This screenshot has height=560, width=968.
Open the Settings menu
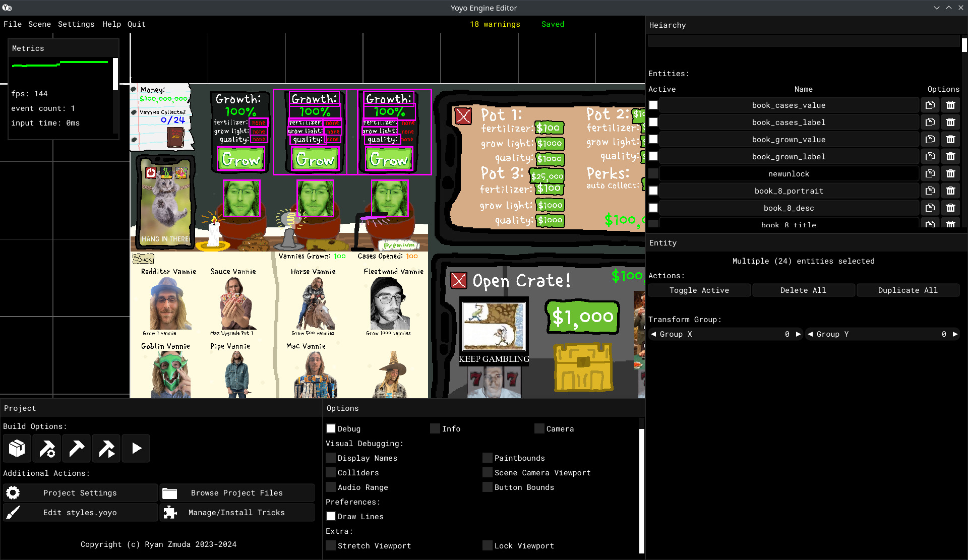(76, 24)
